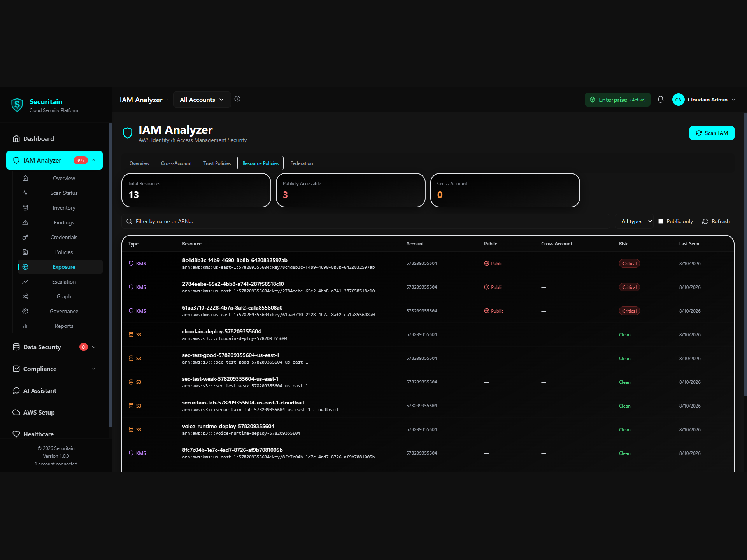Click the CA user avatar

678,100
